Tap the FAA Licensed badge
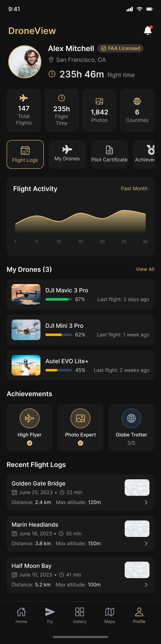 point(121,48)
